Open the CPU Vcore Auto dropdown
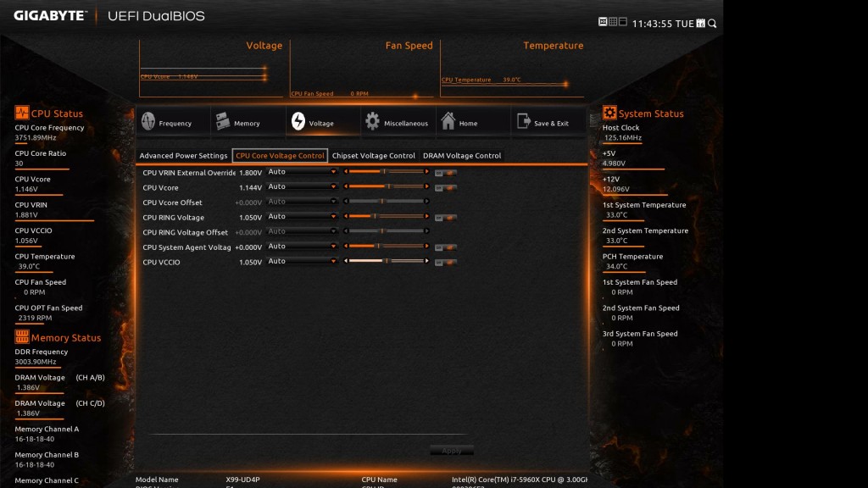Screen dimensions: 868x488 (303, 187)
